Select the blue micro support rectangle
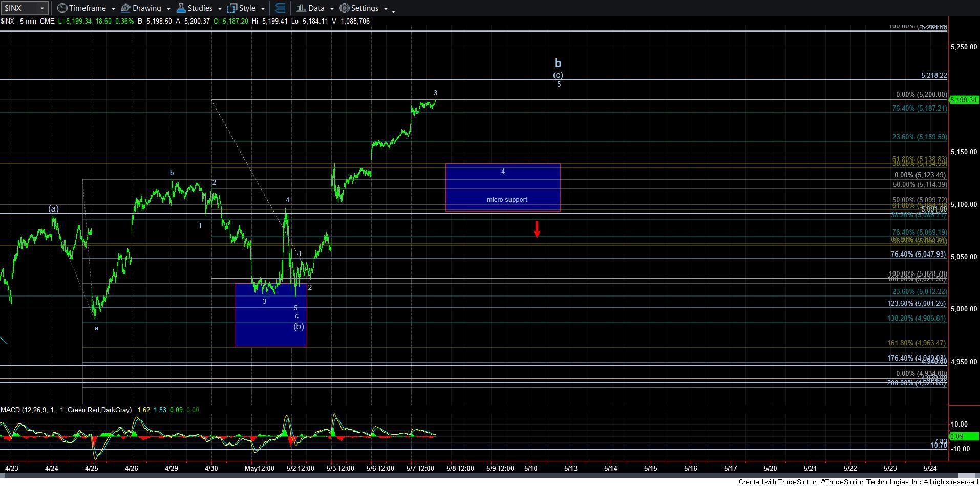This screenshot has height=486, width=980. coord(503,187)
